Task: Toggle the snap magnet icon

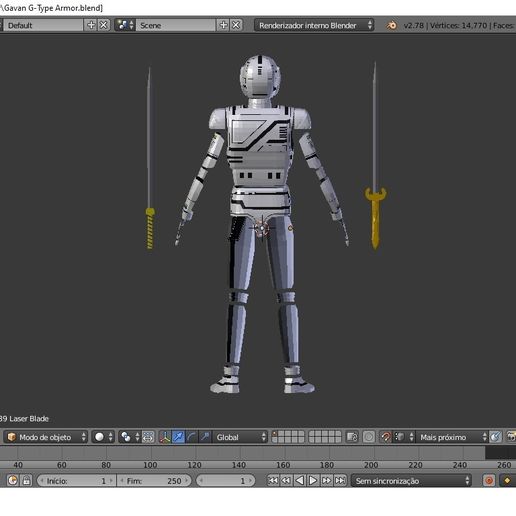Action: [386, 437]
